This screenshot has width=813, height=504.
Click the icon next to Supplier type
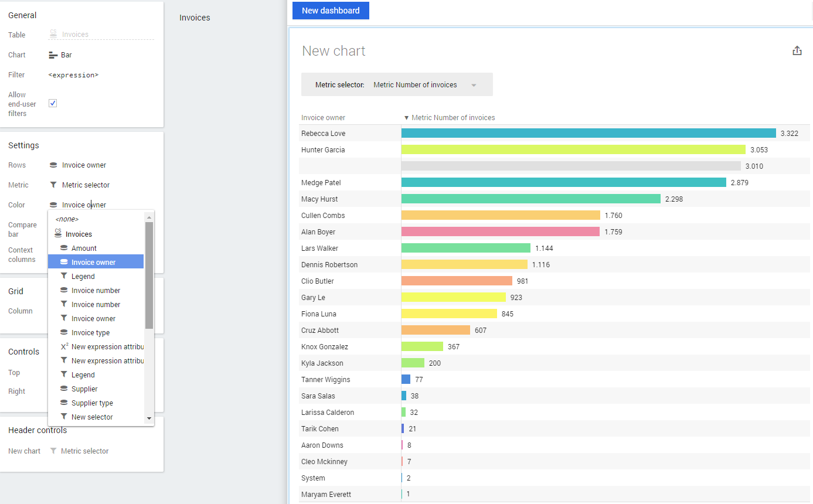click(x=64, y=403)
